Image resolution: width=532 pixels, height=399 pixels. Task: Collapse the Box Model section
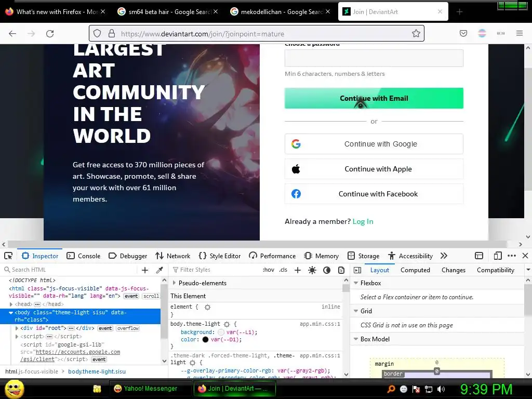tap(356, 339)
